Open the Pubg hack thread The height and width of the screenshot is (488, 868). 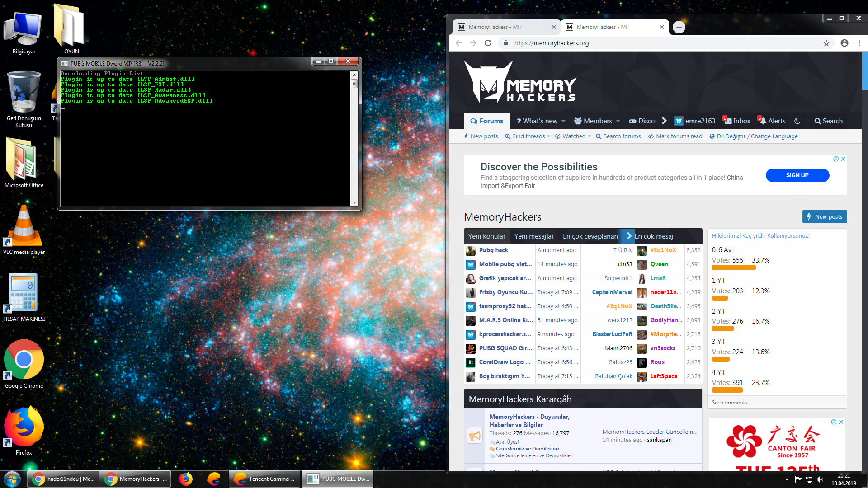click(x=494, y=250)
